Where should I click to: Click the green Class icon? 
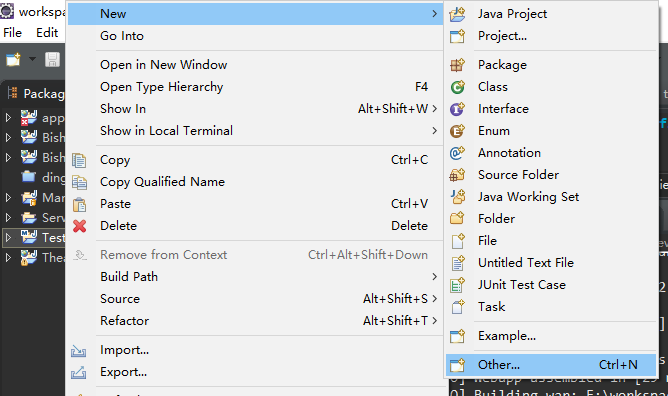[458, 87]
